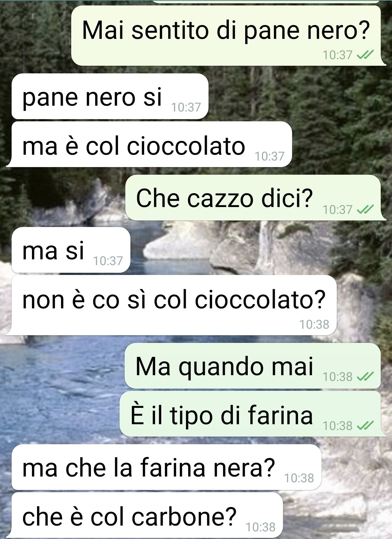The width and height of the screenshot is (392, 539).
Task: Tap timestamp on 'ma che la farina nera?'
Action: 299,478
